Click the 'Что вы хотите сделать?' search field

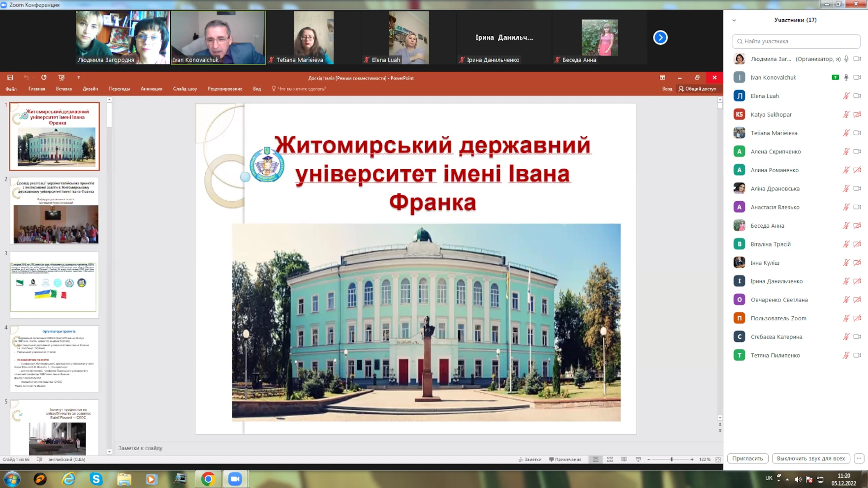[x=299, y=89]
